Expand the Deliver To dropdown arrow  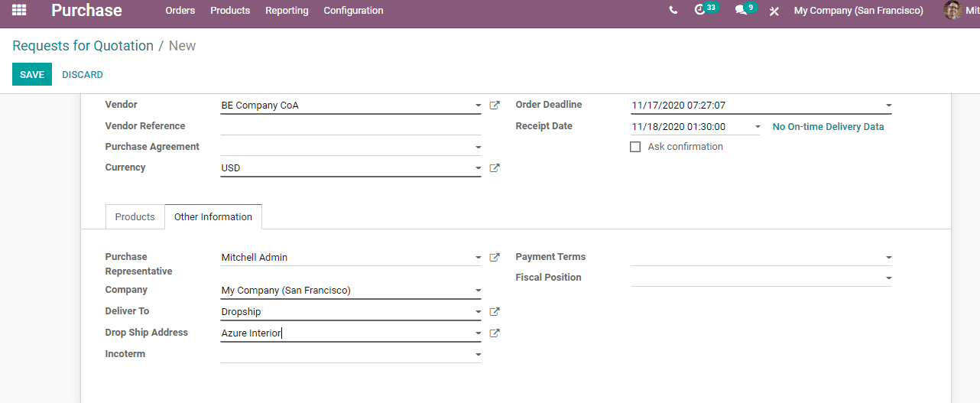(478, 312)
